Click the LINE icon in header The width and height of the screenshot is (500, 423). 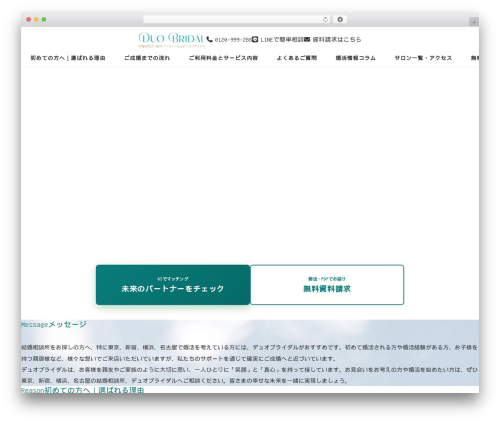pos(255,39)
